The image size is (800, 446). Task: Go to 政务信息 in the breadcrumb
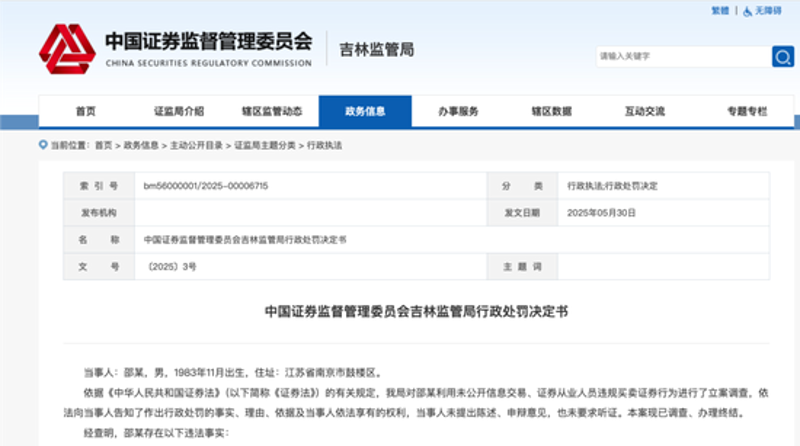(141, 145)
